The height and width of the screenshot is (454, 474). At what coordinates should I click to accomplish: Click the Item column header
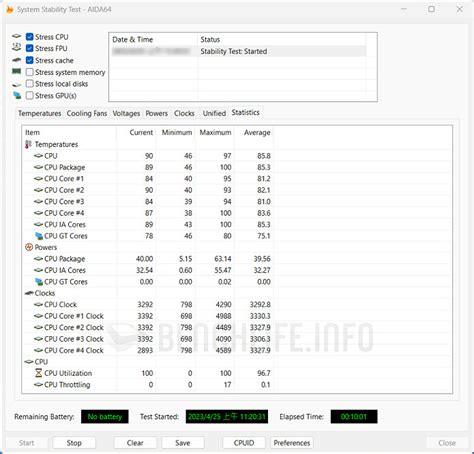69,133
